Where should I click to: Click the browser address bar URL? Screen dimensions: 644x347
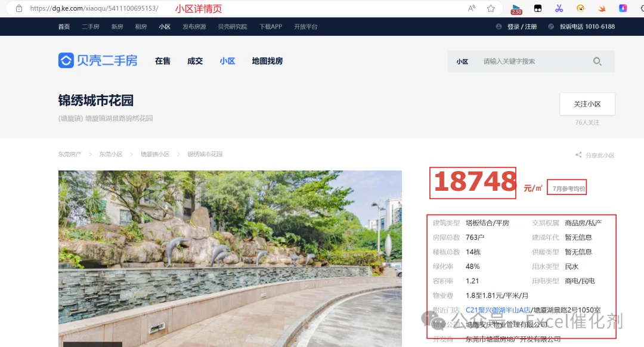pyautogui.click(x=94, y=8)
